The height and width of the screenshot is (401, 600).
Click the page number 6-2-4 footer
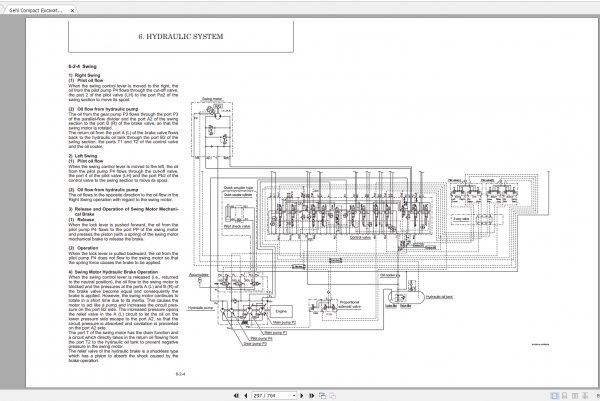click(x=180, y=374)
